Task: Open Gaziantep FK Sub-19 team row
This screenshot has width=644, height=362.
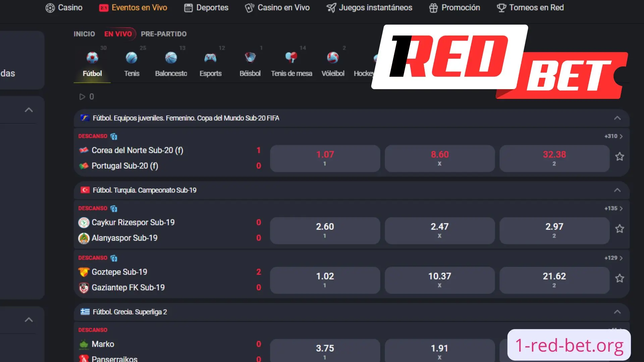Action: pos(128,288)
